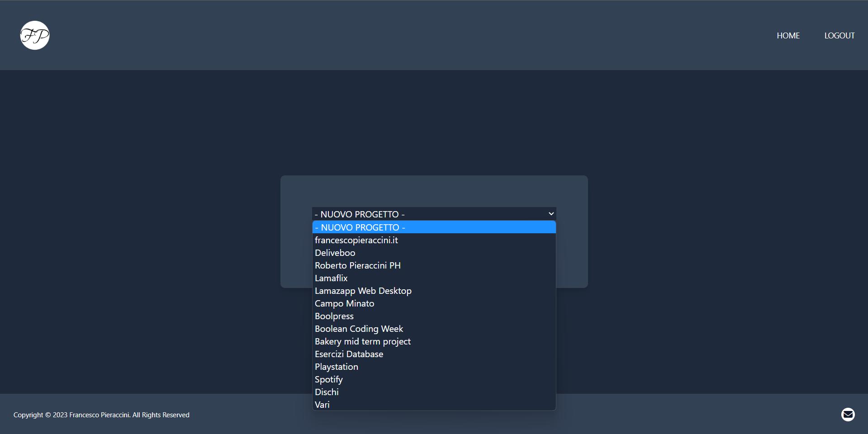Image resolution: width=868 pixels, height=434 pixels.
Task: Select the Dischi option
Action: point(434,392)
